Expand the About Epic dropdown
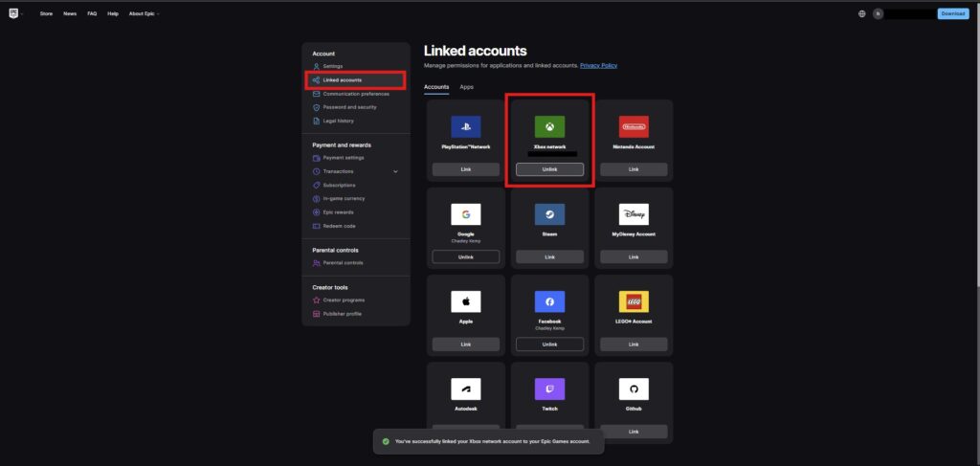980x466 pixels. coord(145,13)
